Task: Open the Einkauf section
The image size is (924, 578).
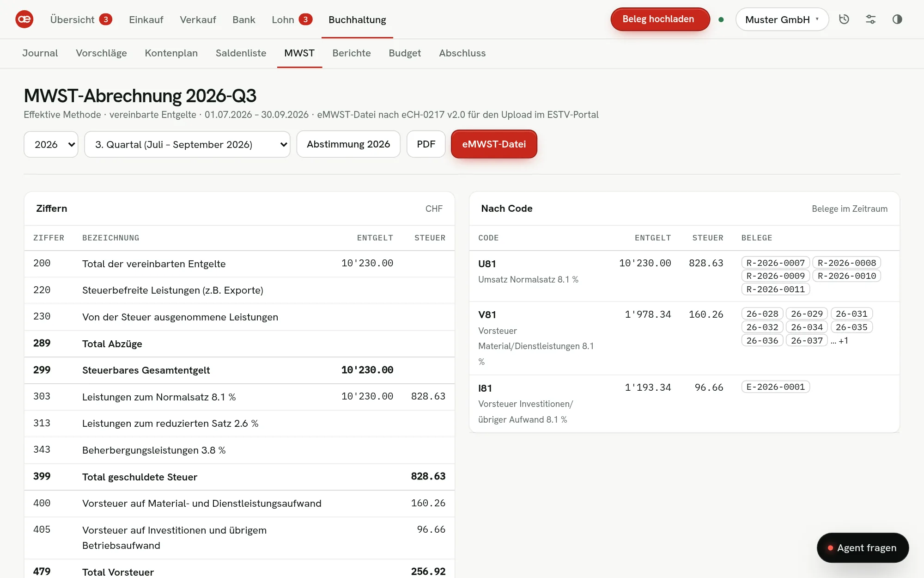Action: [146, 19]
